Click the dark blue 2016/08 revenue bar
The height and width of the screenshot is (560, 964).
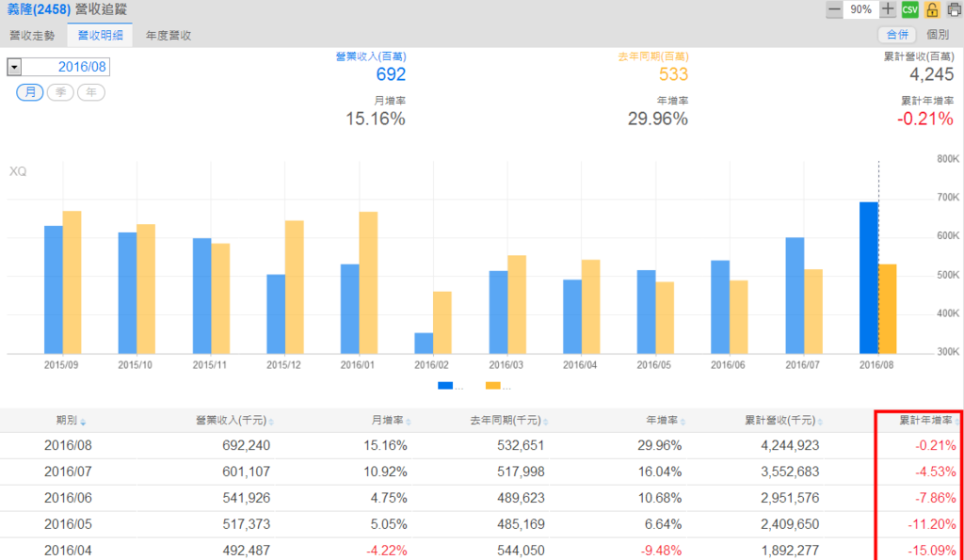(869, 278)
